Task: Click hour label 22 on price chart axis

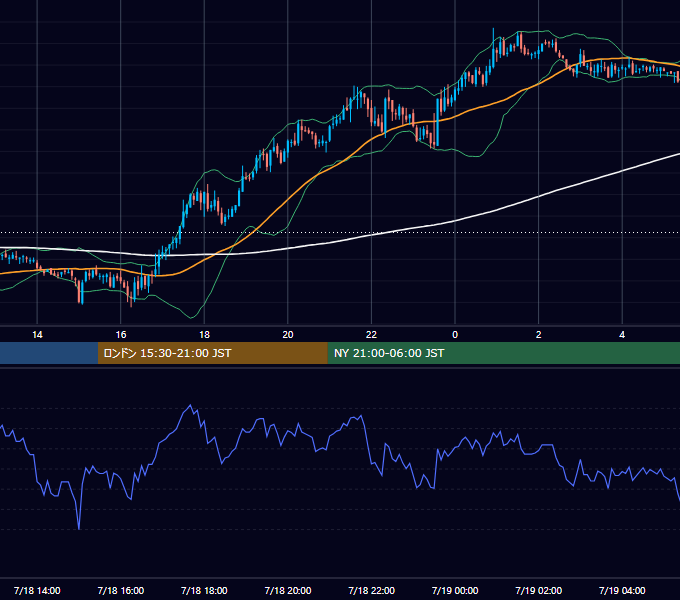Action: point(372,335)
